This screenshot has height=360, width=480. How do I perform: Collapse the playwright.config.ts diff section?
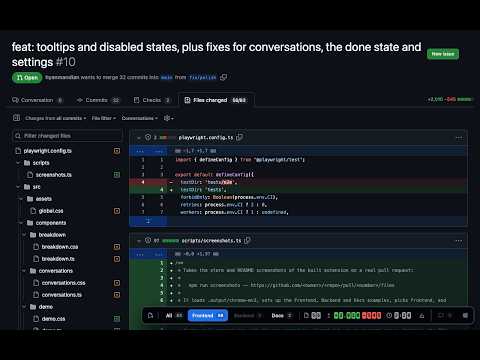(x=139, y=137)
